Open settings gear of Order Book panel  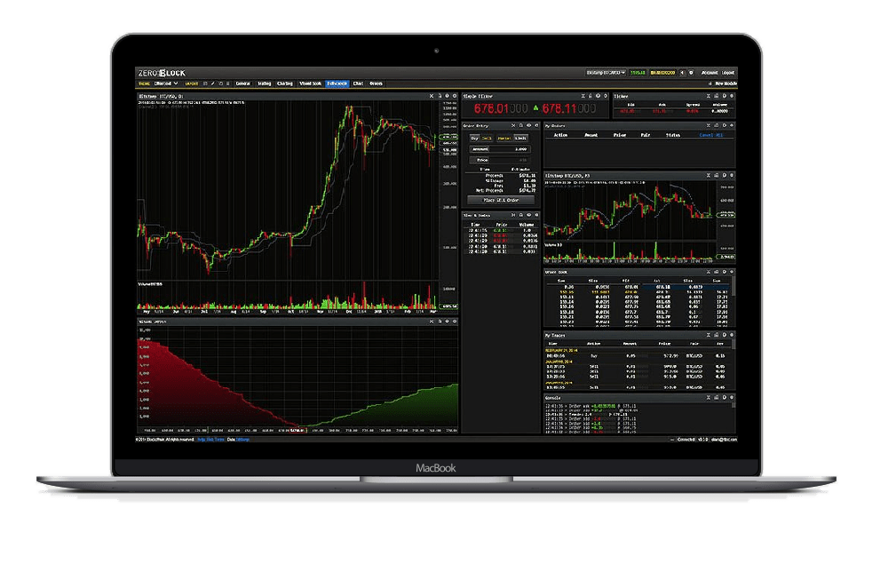tap(732, 272)
